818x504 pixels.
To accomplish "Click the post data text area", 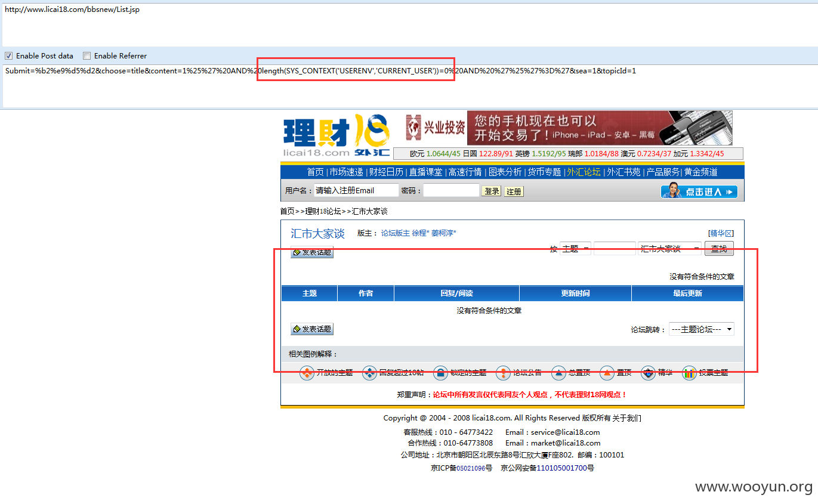I will pyautogui.click(x=409, y=86).
